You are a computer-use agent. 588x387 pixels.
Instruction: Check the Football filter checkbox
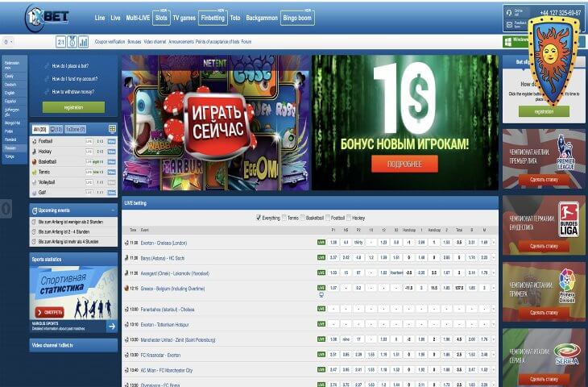[328, 218]
